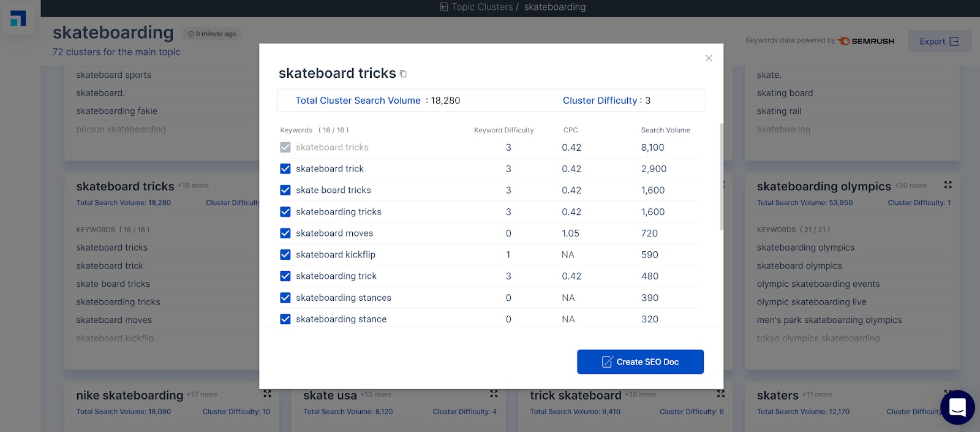The image size is (980, 432).
Task: Click the app logo in the sidebar
Action: (x=18, y=18)
